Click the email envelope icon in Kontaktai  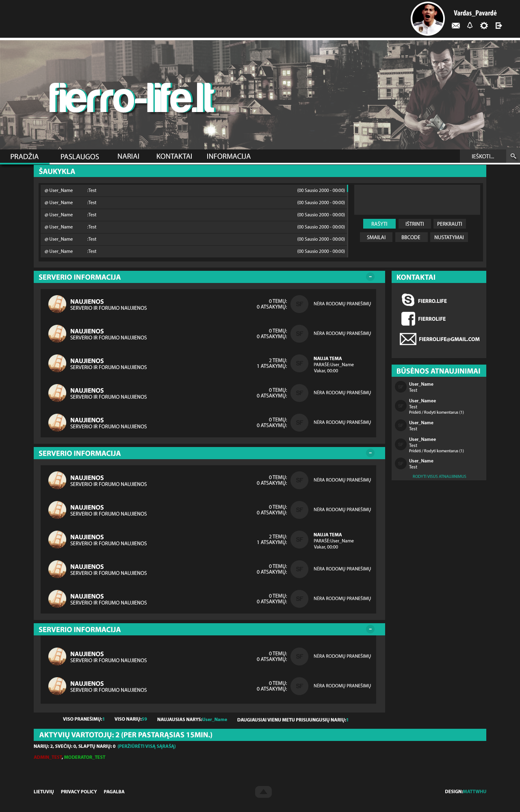[408, 339]
